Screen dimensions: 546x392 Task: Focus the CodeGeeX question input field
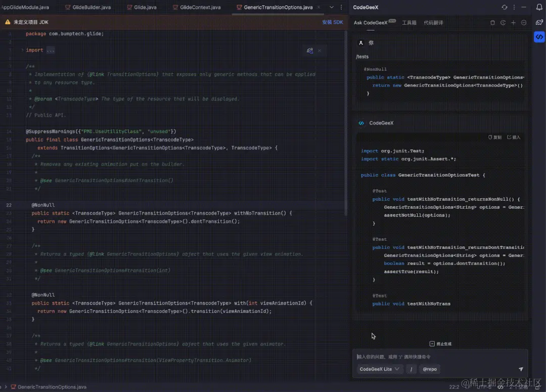click(x=440, y=357)
